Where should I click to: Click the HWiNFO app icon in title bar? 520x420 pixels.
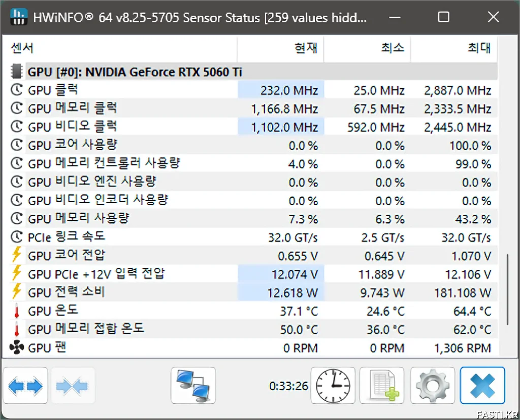[19, 17]
